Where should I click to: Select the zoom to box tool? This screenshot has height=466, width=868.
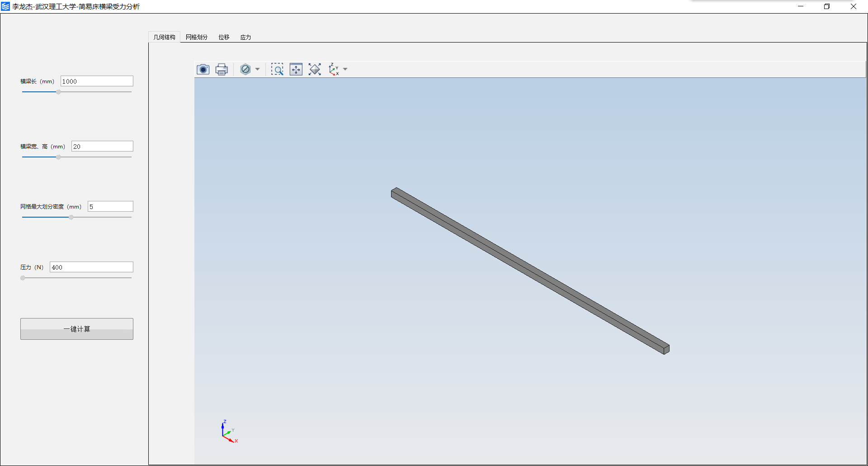(277, 69)
